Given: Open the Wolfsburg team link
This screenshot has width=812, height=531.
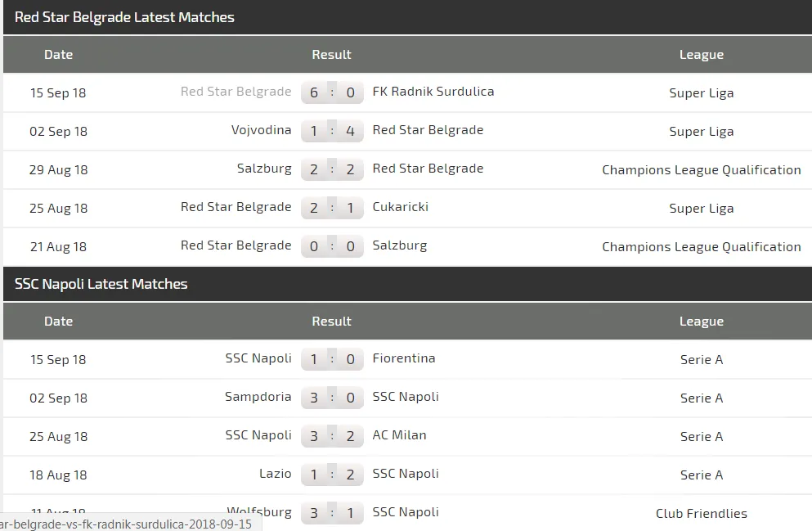Looking at the screenshot, I should click(x=259, y=511).
